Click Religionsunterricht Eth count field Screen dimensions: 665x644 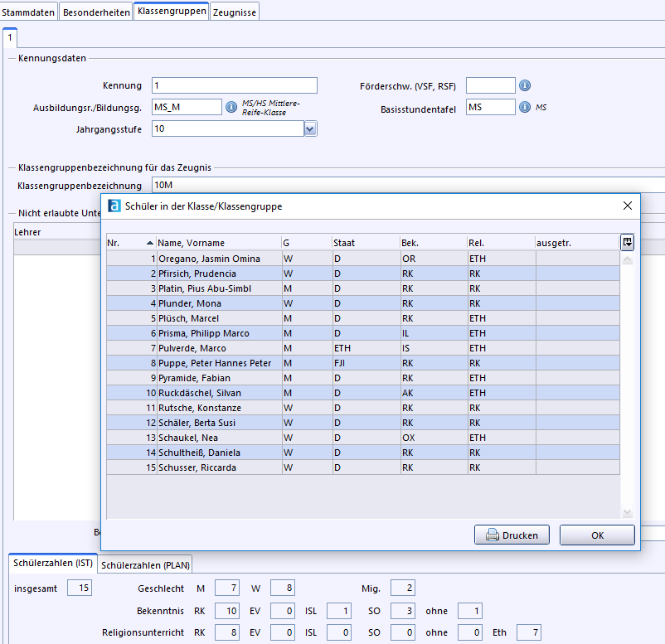pyautogui.click(x=529, y=632)
